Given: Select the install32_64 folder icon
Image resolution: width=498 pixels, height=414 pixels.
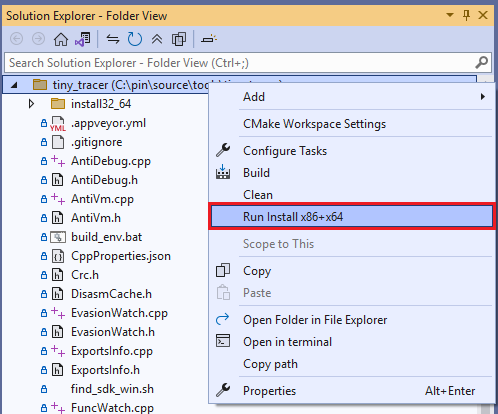Looking at the screenshot, I should coord(58,104).
